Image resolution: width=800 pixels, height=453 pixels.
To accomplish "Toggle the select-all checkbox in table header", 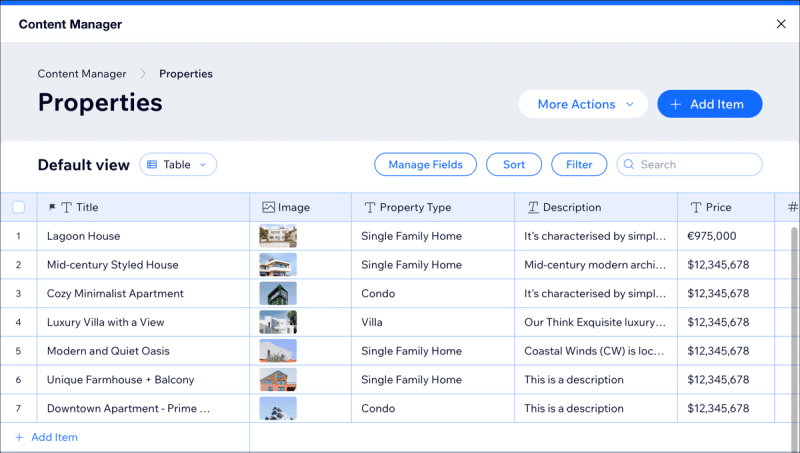I will tap(18, 207).
